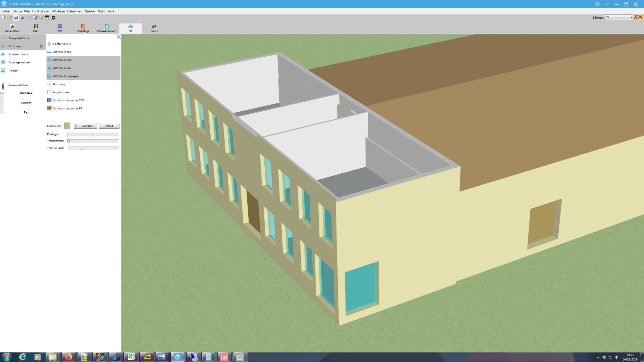Screen dimensions: 644x362
Task: Click the Centrer la vue target icon
Action: pyautogui.click(x=49, y=44)
